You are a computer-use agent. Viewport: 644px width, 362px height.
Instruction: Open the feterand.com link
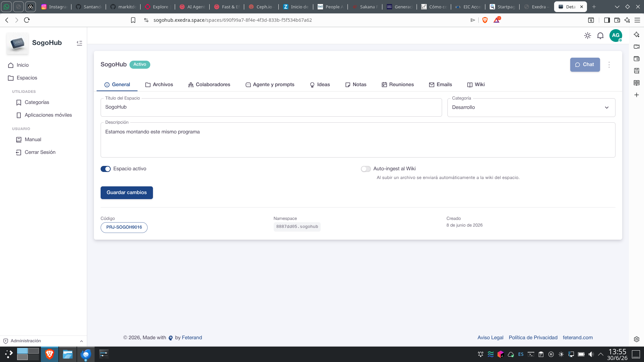[578, 338]
